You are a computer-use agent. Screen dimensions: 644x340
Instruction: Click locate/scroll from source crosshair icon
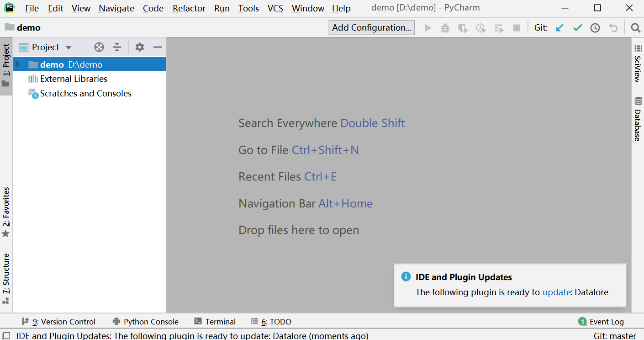click(99, 47)
